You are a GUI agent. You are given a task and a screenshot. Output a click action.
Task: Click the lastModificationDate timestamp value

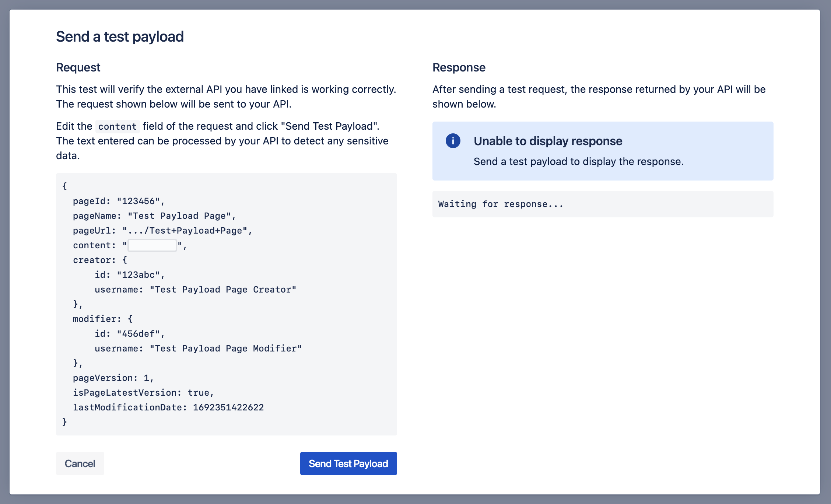(x=228, y=407)
